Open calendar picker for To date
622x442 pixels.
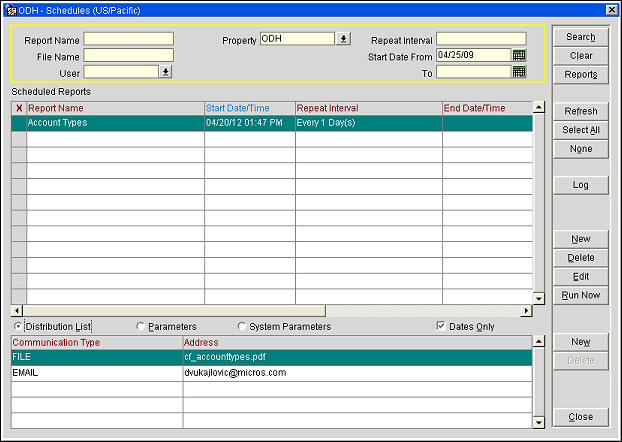(519, 72)
